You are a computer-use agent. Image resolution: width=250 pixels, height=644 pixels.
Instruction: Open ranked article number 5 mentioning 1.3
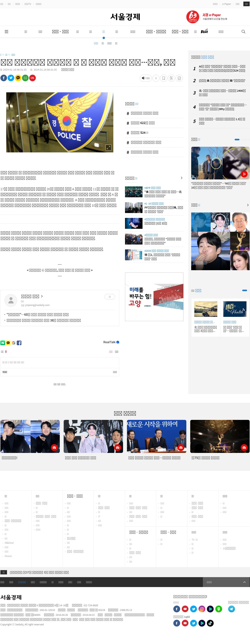point(222,121)
